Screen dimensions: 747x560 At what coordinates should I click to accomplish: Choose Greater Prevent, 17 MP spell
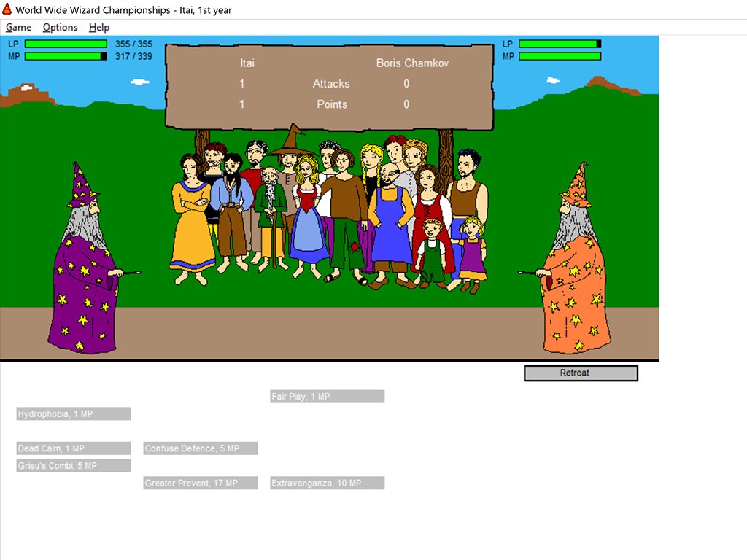(201, 483)
